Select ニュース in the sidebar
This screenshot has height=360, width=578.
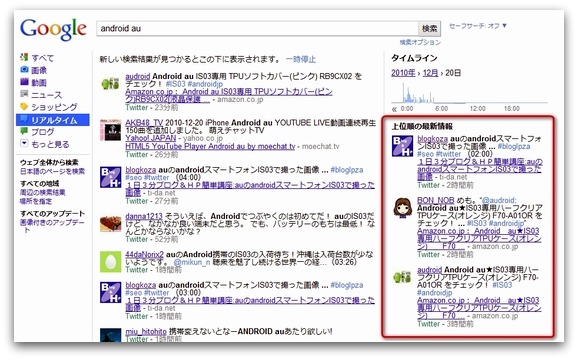[46, 95]
